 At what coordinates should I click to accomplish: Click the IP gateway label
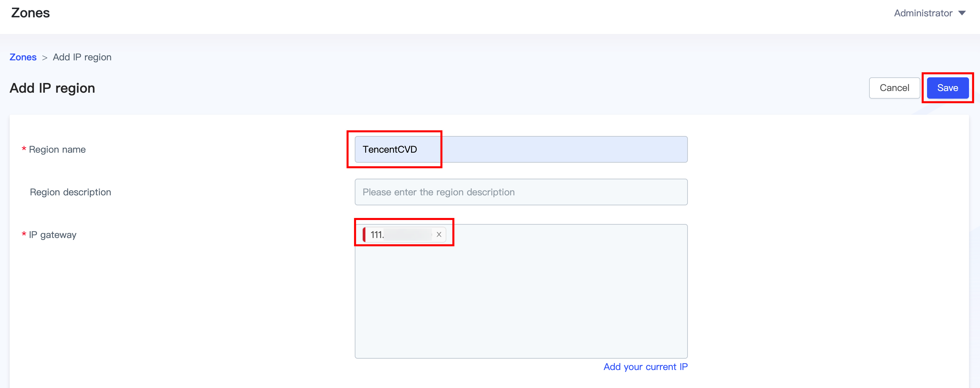tap(53, 235)
